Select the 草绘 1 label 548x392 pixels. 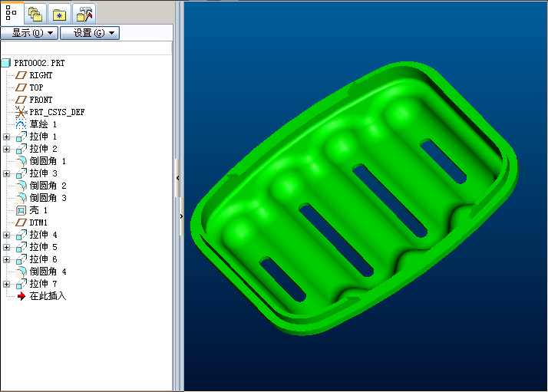[43, 124]
